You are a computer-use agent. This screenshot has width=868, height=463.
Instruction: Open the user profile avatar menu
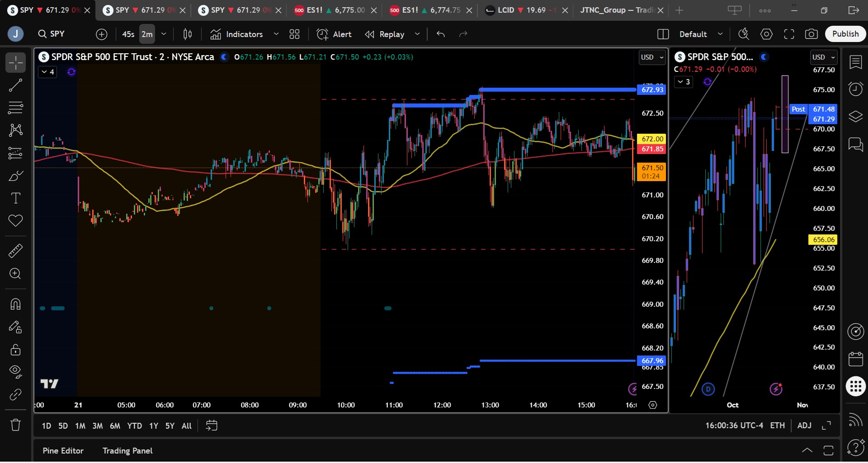pos(15,34)
